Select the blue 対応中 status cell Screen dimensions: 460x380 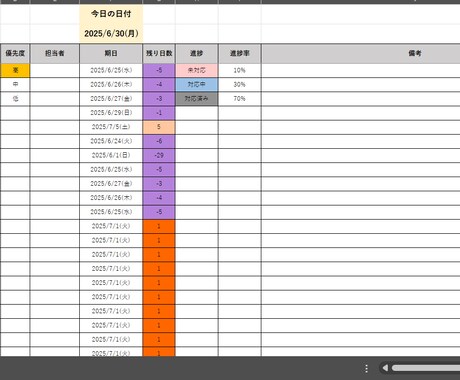(197, 85)
